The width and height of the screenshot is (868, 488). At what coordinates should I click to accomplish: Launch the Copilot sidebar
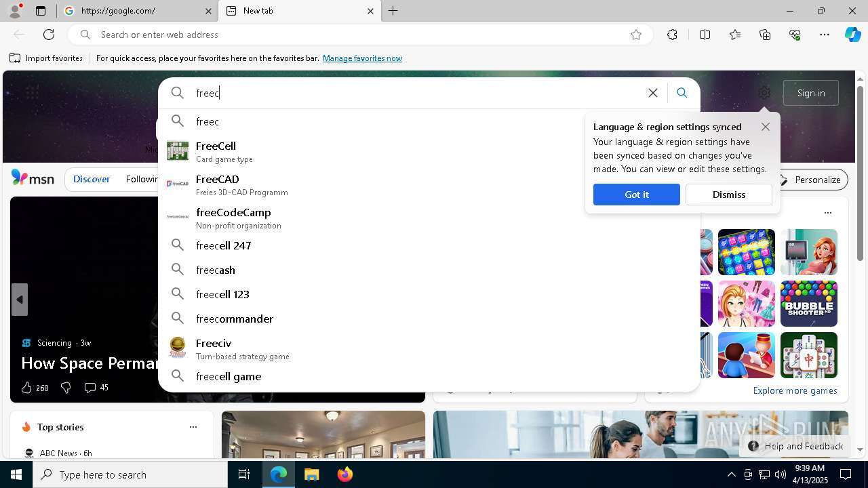coord(853,35)
